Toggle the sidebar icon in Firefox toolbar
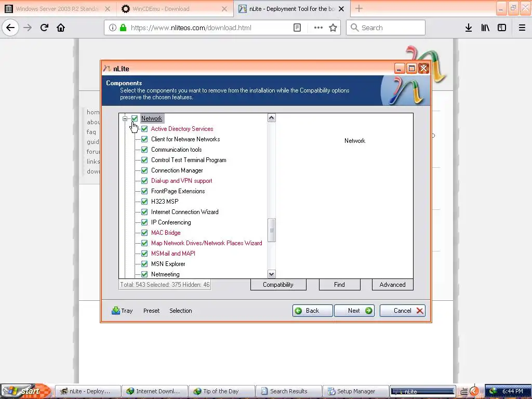 click(x=502, y=28)
